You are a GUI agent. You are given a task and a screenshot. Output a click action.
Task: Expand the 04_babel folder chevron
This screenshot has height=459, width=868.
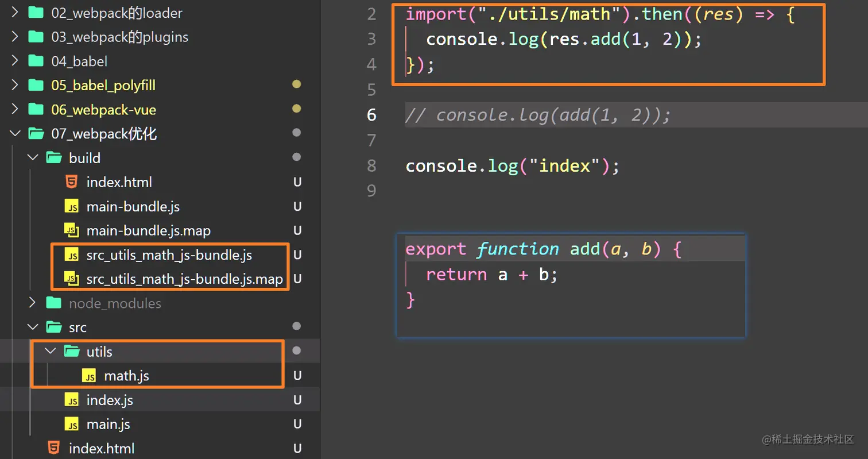[15, 61]
